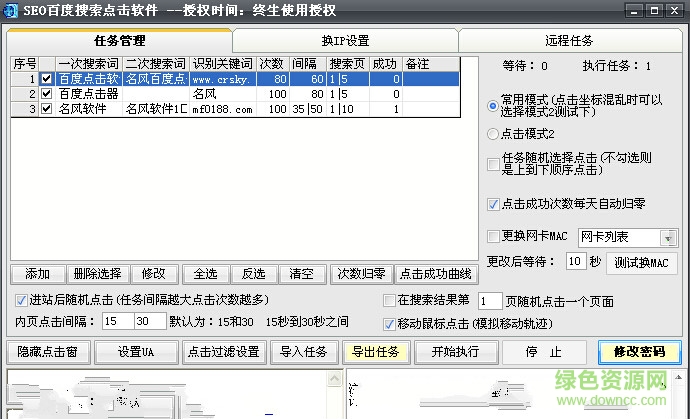Image resolution: width=690 pixels, height=419 pixels.
Task: Click the 搜索页 column header
Action: coord(348,64)
